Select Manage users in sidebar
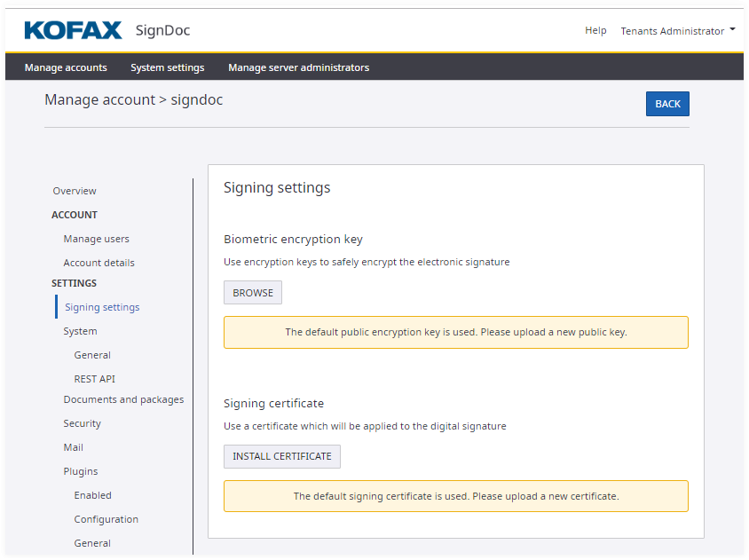This screenshot has width=749, height=560. [x=96, y=239]
